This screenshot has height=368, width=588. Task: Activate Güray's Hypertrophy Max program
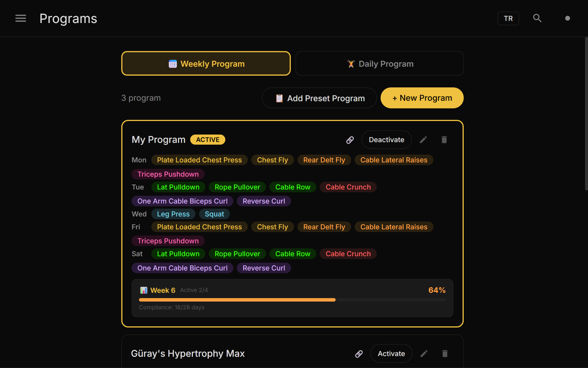[x=391, y=354]
